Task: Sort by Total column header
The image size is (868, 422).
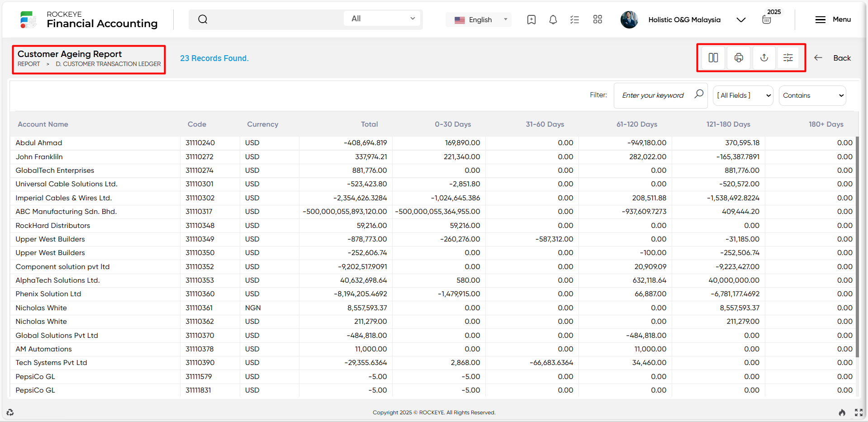Action: (x=369, y=124)
